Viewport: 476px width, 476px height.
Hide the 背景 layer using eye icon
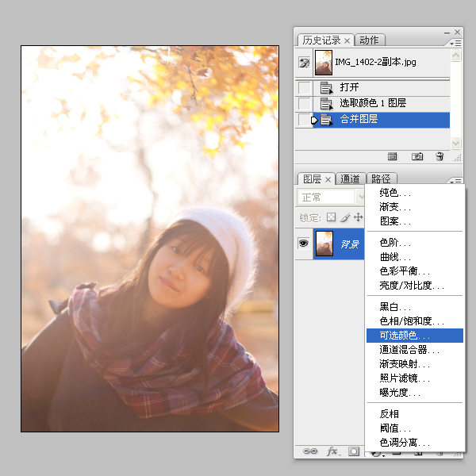pos(303,244)
